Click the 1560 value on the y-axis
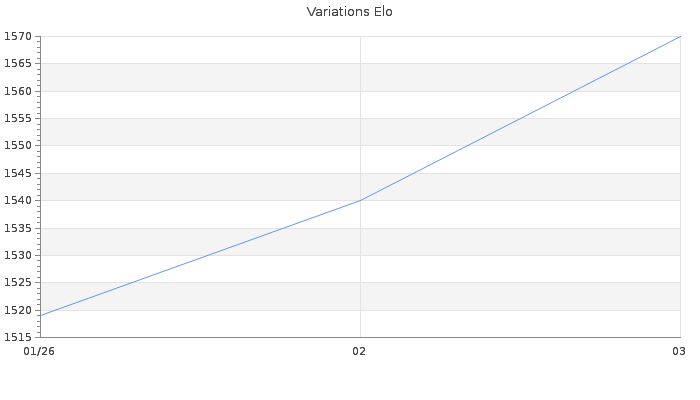 [x=19, y=91]
